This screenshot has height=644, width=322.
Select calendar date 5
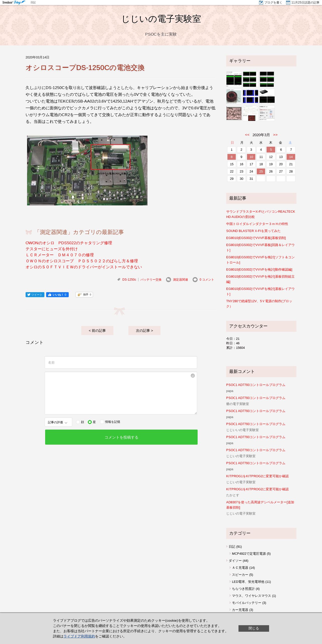271,150
